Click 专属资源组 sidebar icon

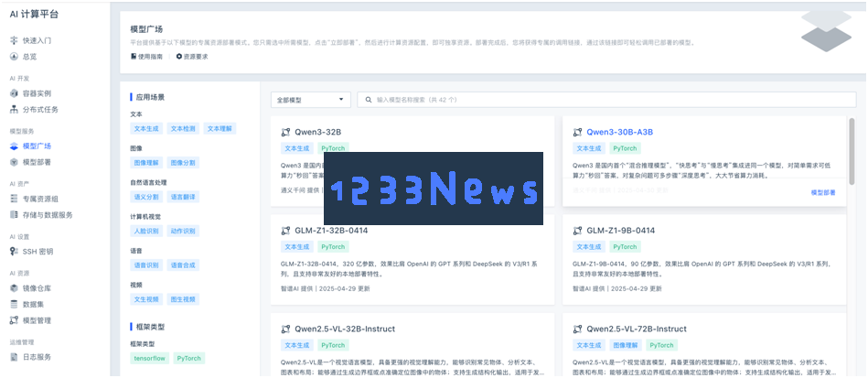click(x=15, y=199)
